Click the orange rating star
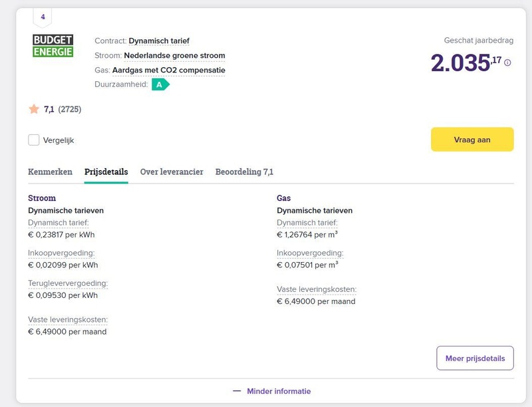This screenshot has height=407, width=532. point(34,109)
